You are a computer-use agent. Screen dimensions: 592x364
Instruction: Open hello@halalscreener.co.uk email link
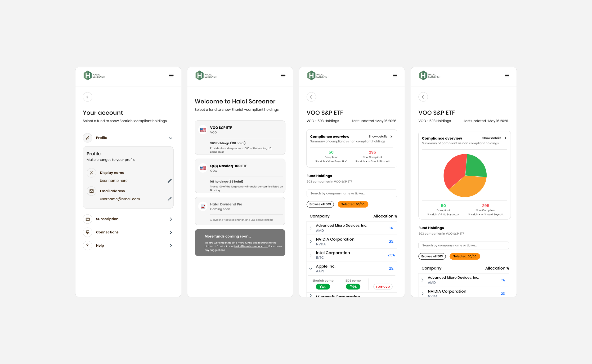pyautogui.click(x=251, y=246)
